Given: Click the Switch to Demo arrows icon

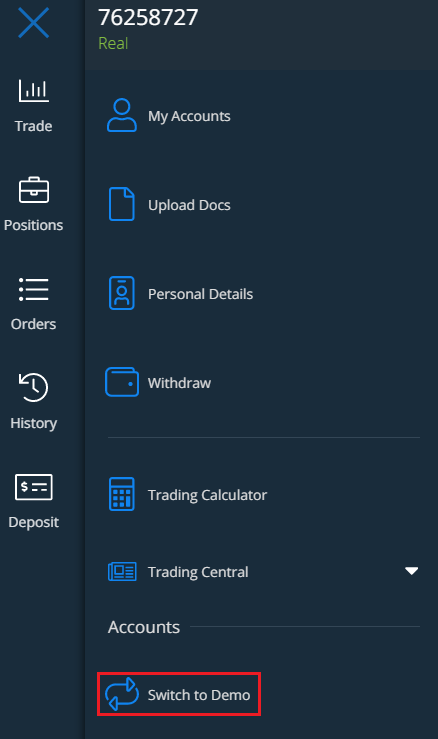Looking at the screenshot, I should [x=122, y=694].
